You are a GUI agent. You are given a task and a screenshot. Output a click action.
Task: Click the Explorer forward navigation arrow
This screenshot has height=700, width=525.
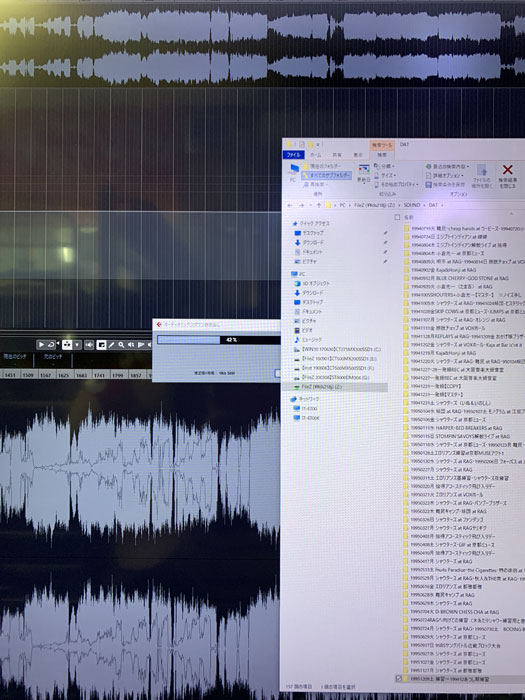click(x=301, y=205)
